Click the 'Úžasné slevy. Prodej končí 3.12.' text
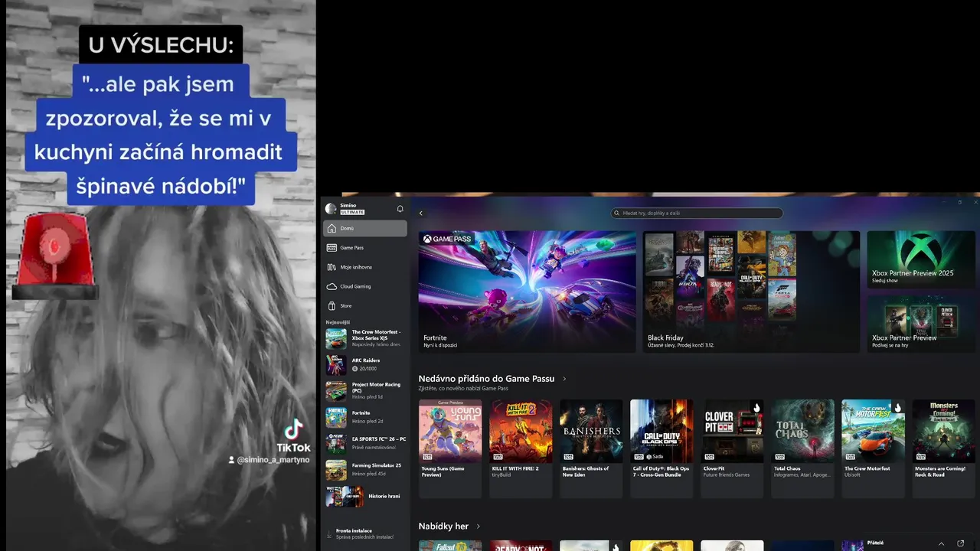The height and width of the screenshot is (551, 980). 681,345
